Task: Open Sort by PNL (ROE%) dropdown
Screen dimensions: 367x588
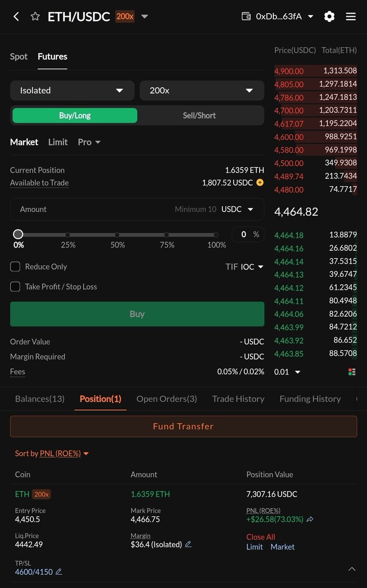Action: click(52, 454)
